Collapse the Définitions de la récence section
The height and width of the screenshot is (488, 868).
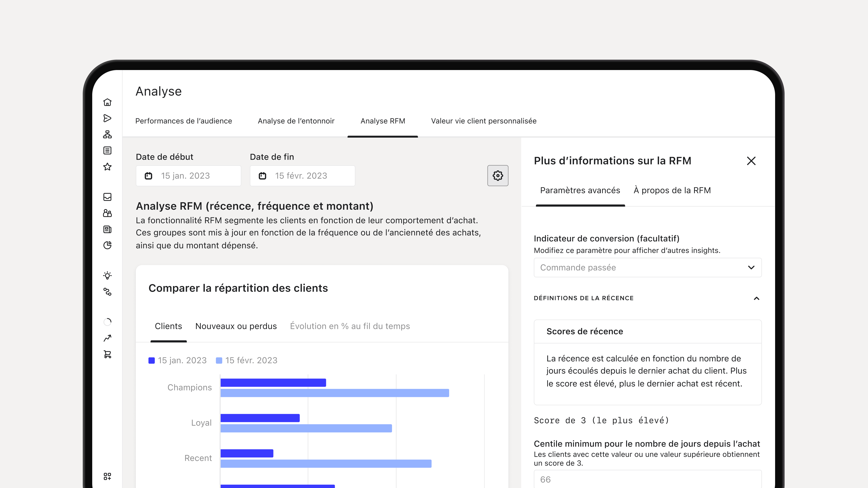tap(757, 298)
